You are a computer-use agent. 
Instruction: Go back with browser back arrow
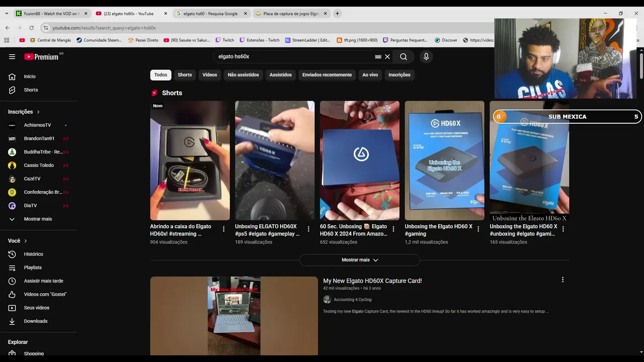click(x=7, y=28)
